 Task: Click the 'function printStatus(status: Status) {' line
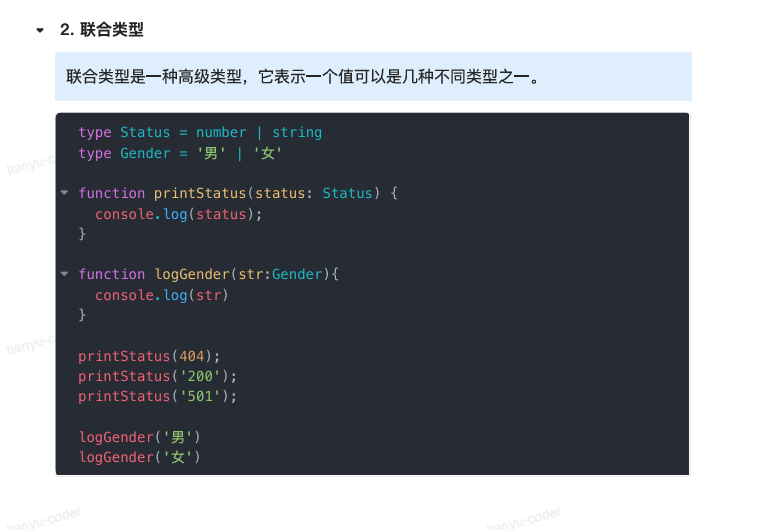[x=238, y=193]
